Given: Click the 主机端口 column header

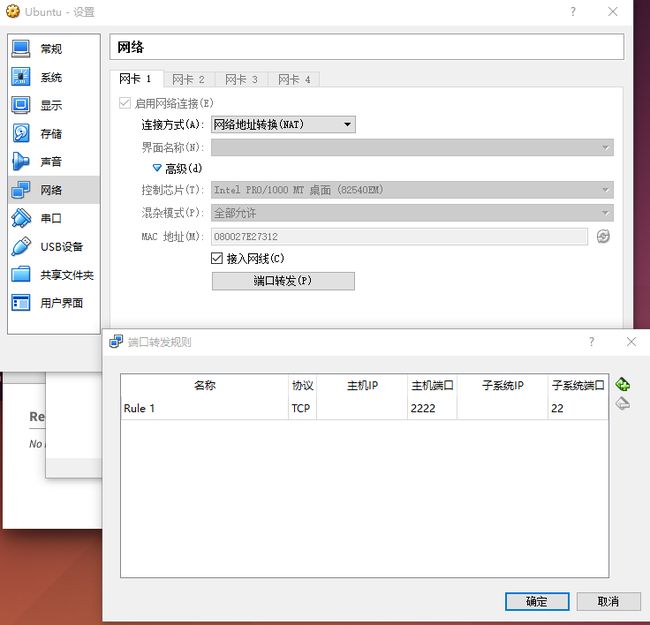Looking at the screenshot, I should click(432, 385).
